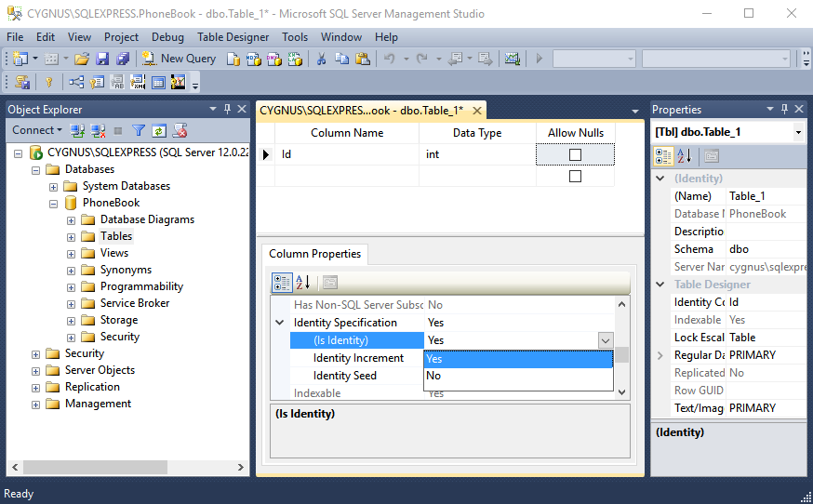The image size is (813, 504).
Task: Click the Connect Object Explorer plug icon
Action: 78,131
